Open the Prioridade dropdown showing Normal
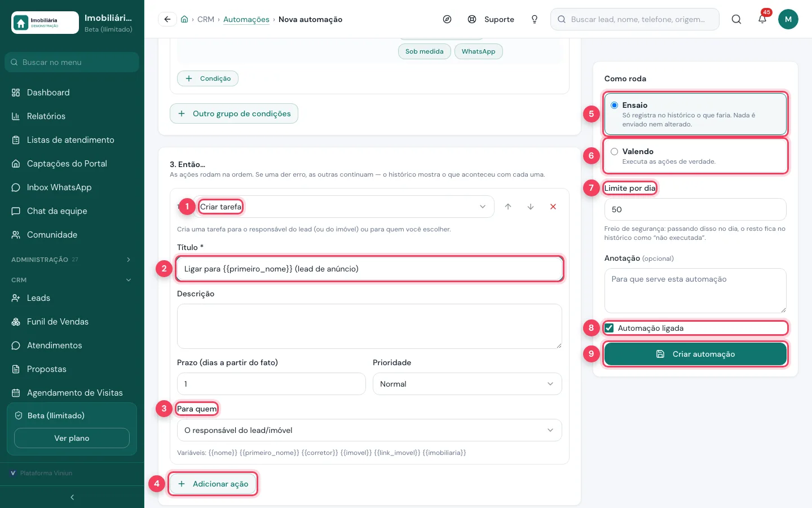The height and width of the screenshot is (508, 812). click(x=467, y=384)
